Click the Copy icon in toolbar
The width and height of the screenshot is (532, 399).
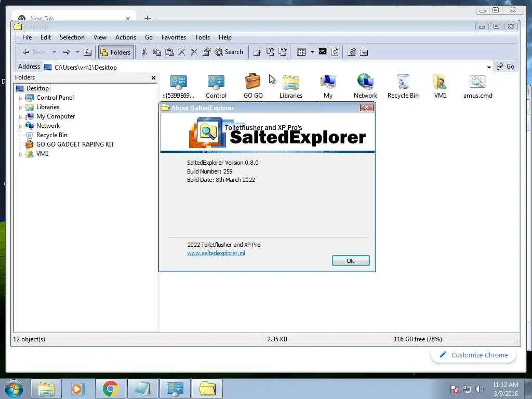coord(157,52)
